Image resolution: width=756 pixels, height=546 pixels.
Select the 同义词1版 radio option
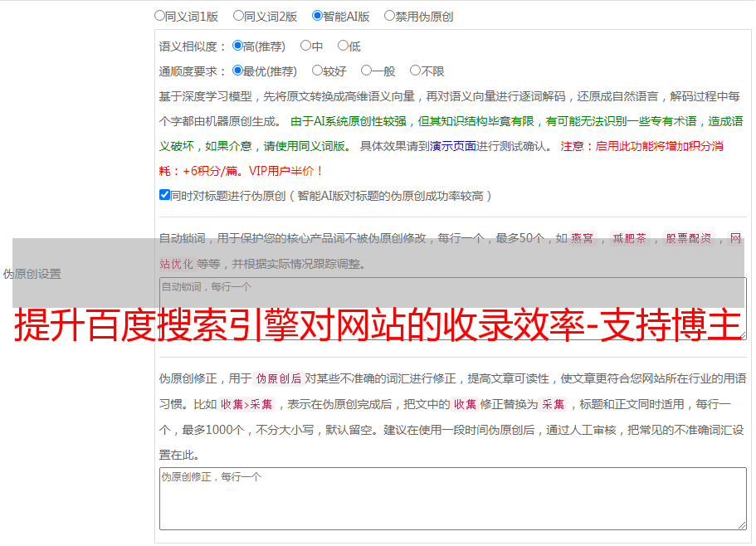160,16
